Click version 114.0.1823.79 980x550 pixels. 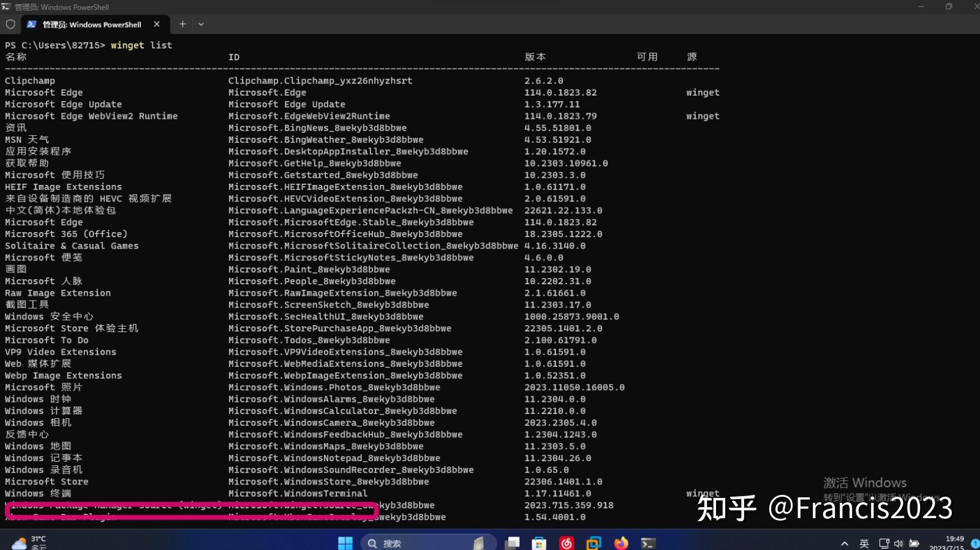click(x=560, y=116)
